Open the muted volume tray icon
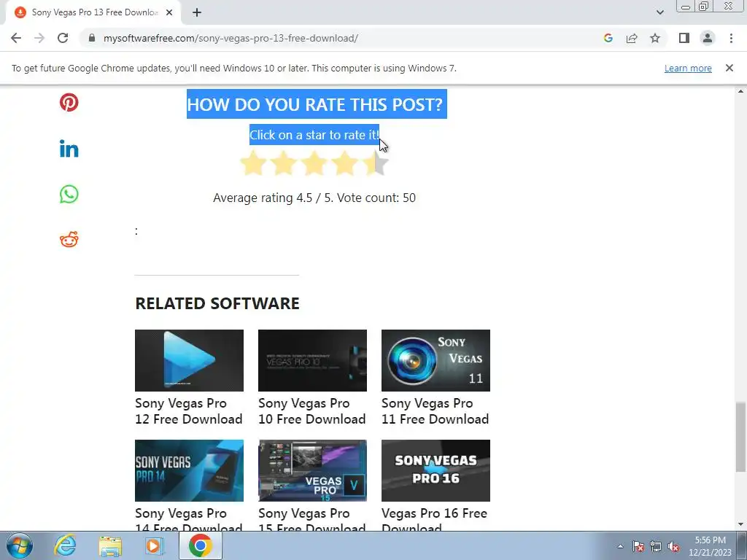Image resolution: width=747 pixels, height=560 pixels. 673,547
